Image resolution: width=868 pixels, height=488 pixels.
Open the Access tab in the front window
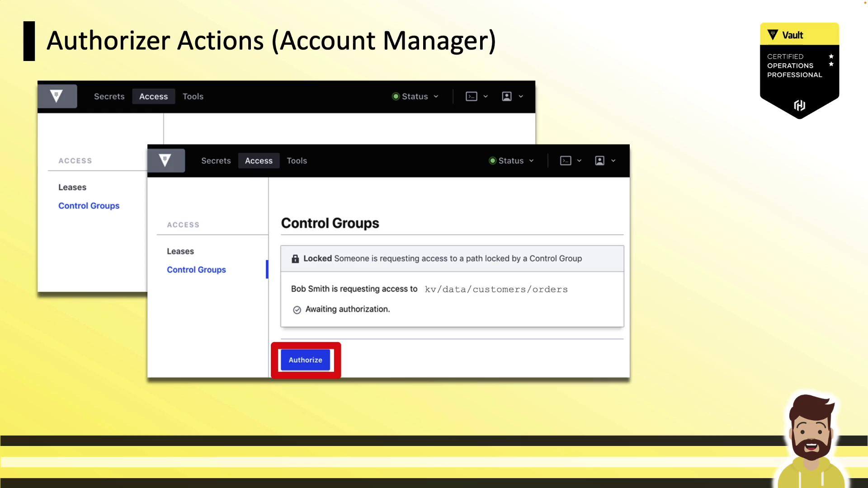pos(259,161)
